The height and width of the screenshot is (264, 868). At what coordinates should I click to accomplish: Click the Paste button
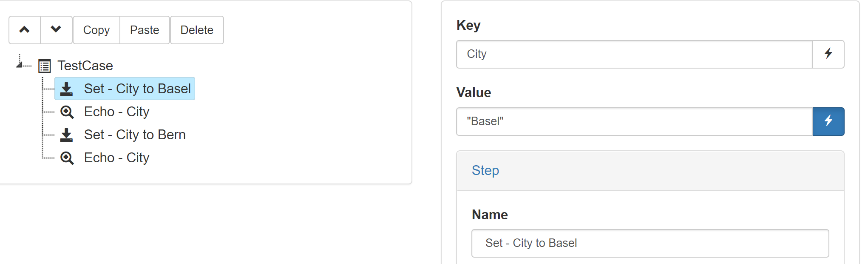click(x=145, y=30)
